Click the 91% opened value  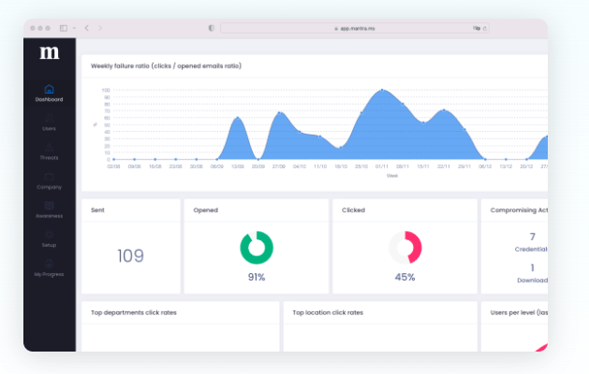[x=257, y=277]
